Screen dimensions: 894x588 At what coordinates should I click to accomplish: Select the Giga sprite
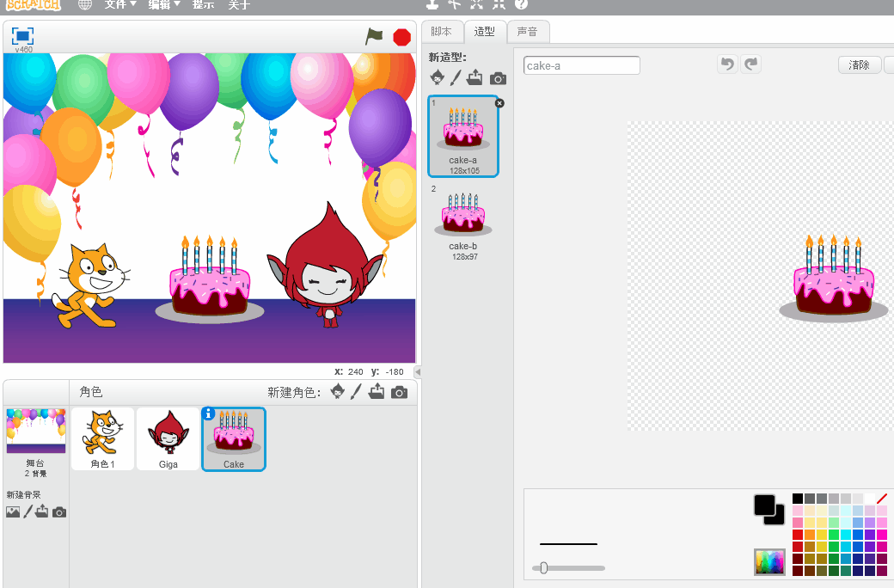point(168,438)
